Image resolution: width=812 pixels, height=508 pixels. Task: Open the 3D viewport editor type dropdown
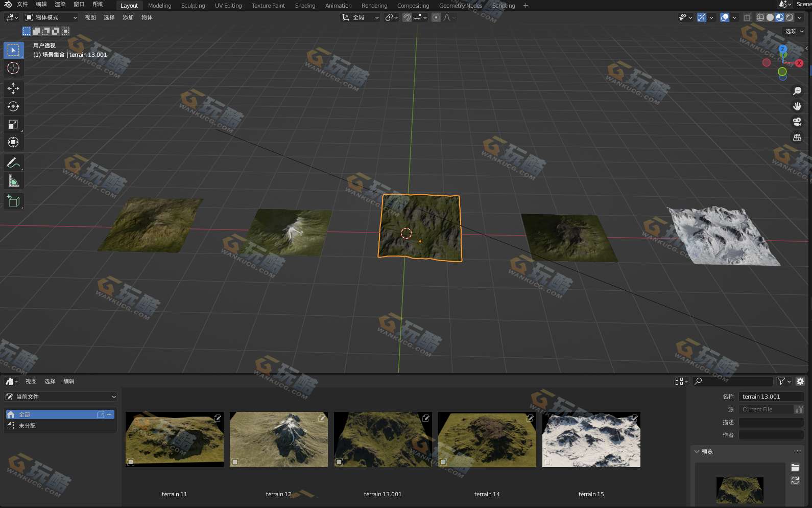(11, 17)
